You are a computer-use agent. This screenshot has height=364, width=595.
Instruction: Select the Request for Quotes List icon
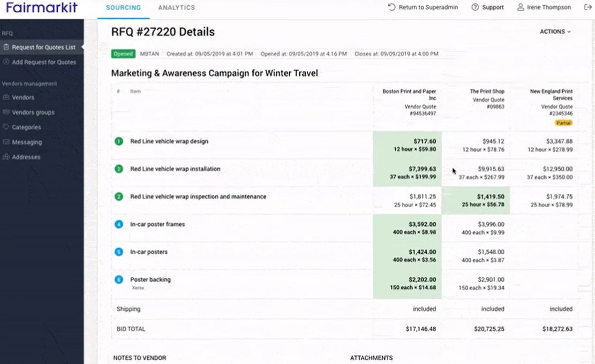tap(7, 47)
